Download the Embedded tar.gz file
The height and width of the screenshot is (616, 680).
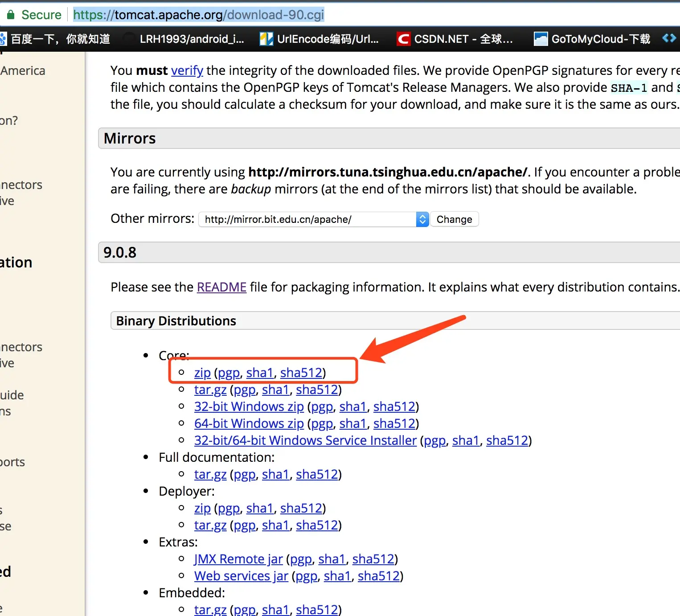tap(210, 609)
